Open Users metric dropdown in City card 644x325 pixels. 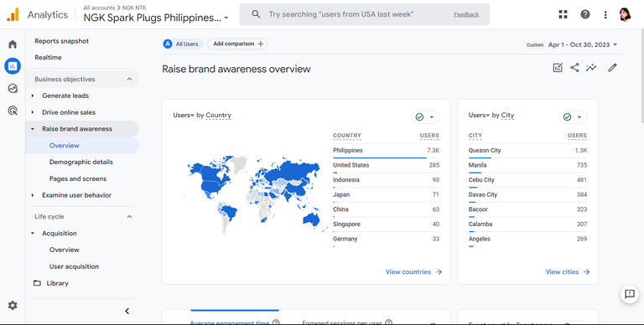coord(479,116)
